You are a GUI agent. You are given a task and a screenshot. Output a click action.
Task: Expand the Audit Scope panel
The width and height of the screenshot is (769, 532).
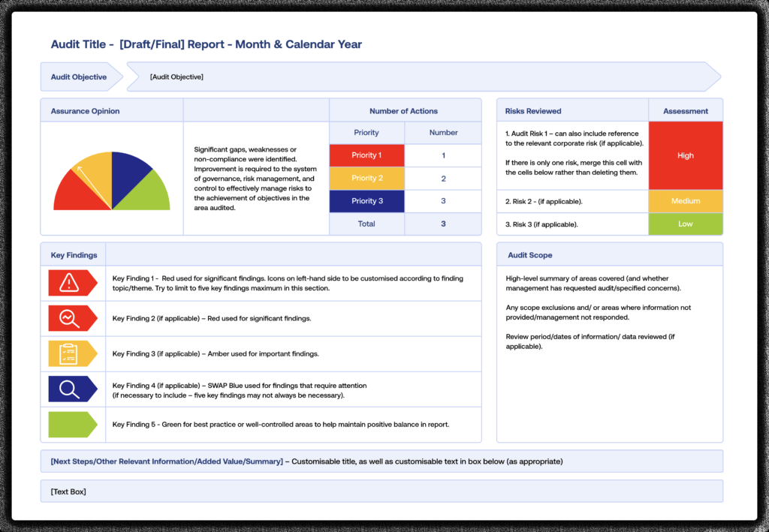click(530, 254)
